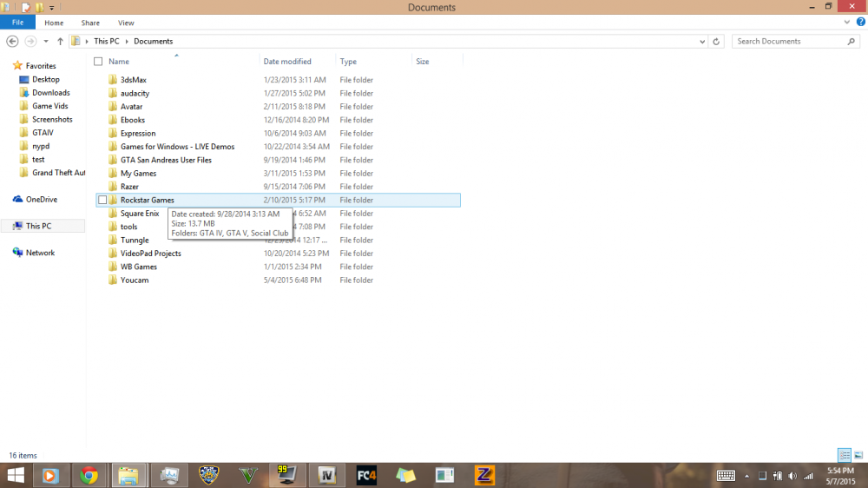
Task: Go forward using the Forward arrow button
Action: tap(30, 41)
